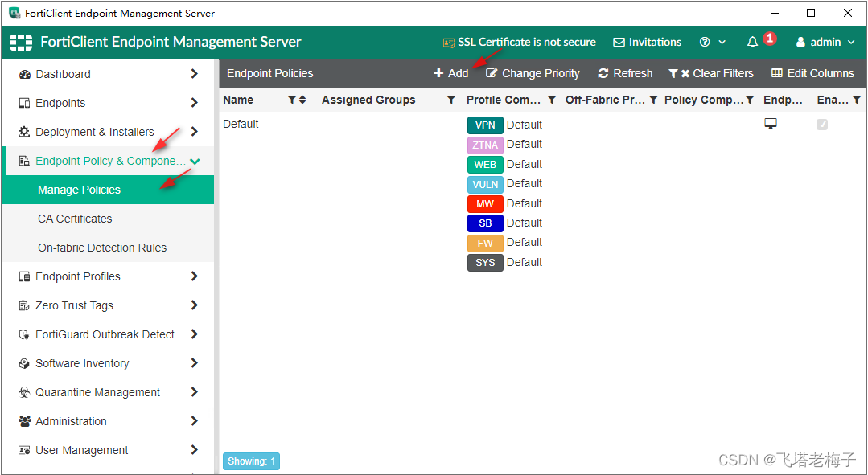Click the MW malware profile badge
The width and height of the screenshot is (868, 475).
(x=485, y=203)
